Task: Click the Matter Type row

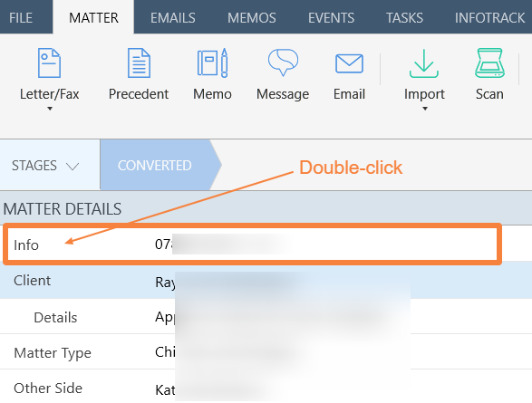Action: click(x=266, y=352)
